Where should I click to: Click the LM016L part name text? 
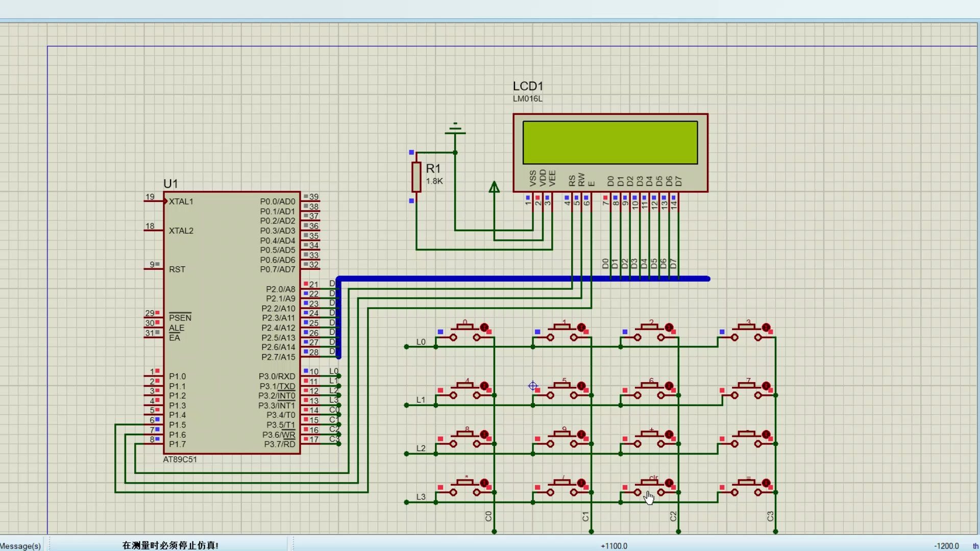click(x=528, y=99)
